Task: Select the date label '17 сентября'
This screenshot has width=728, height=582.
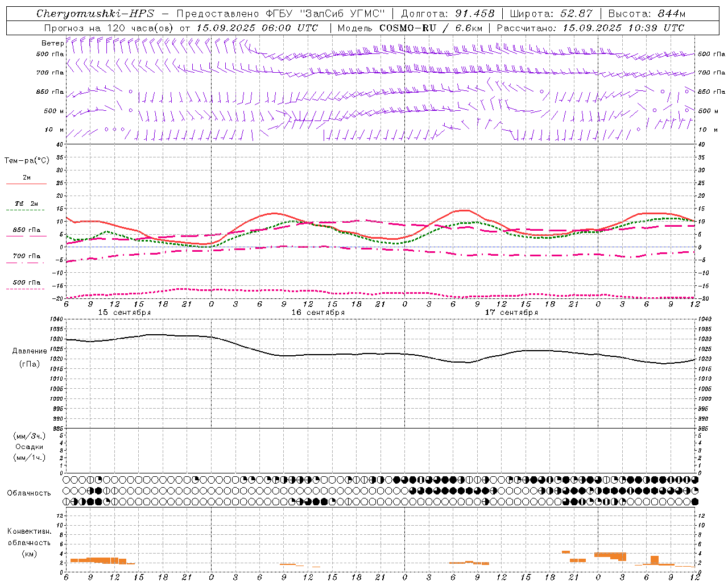Action: pos(511,313)
